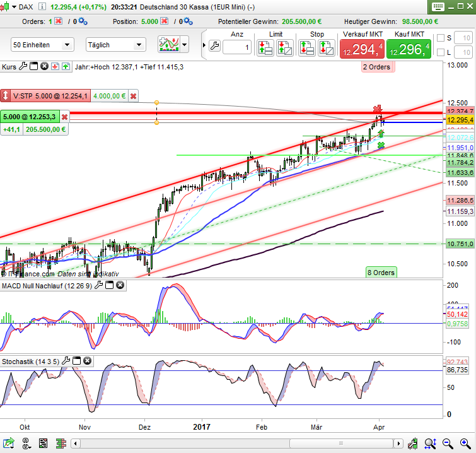Click the horizontal chart scrollbar thumb
This screenshot has height=453, width=476.
tap(341, 444)
